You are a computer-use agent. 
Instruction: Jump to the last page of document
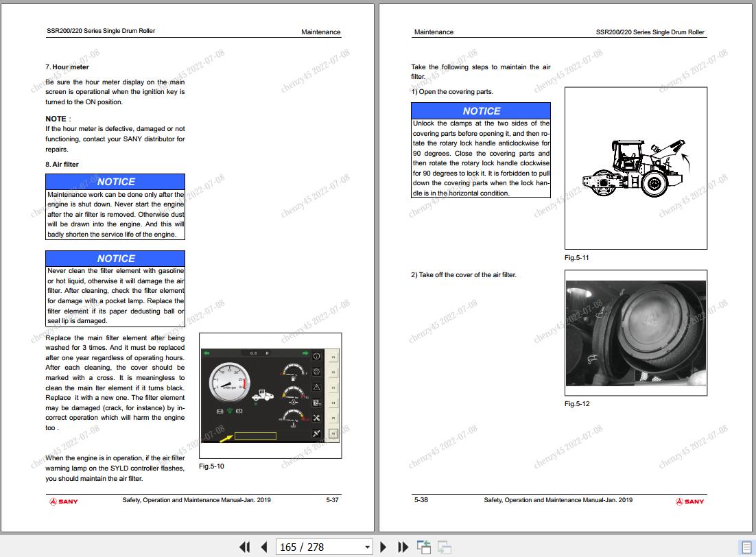[x=403, y=547]
